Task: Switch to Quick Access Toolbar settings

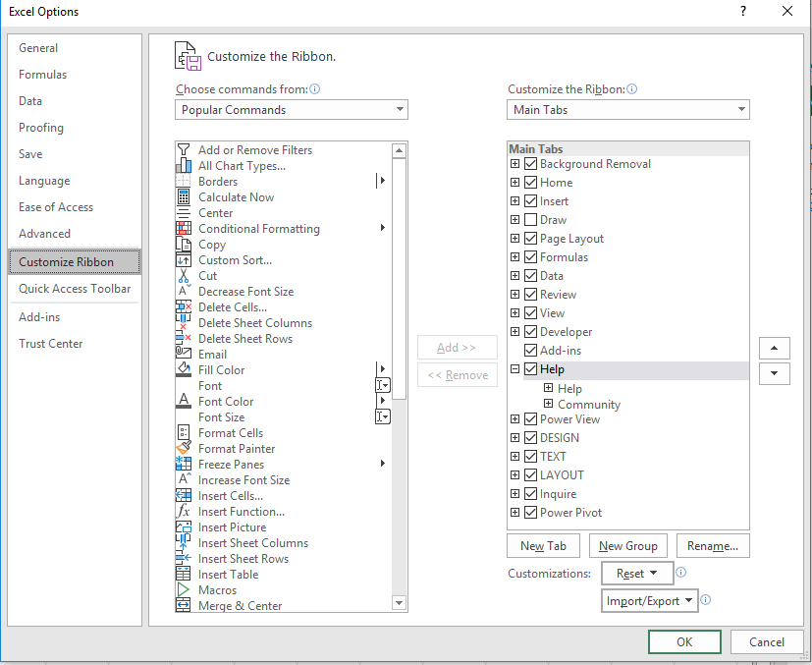Action: tap(75, 289)
